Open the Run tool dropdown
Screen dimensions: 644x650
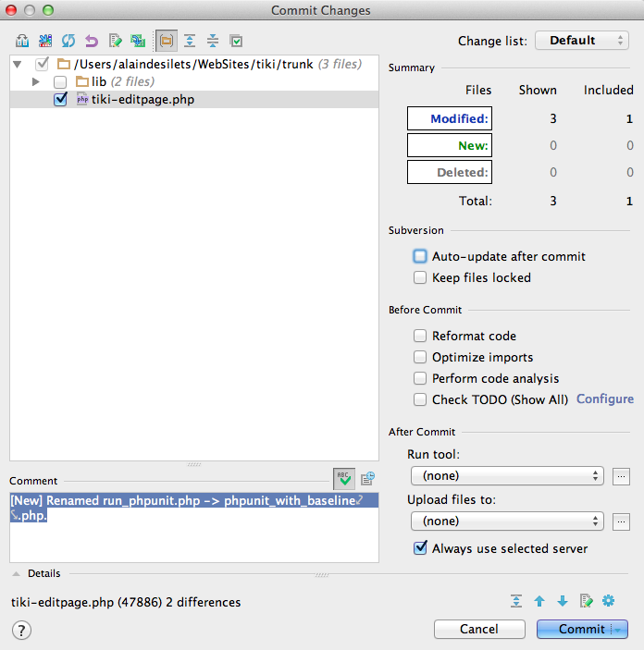coord(507,475)
